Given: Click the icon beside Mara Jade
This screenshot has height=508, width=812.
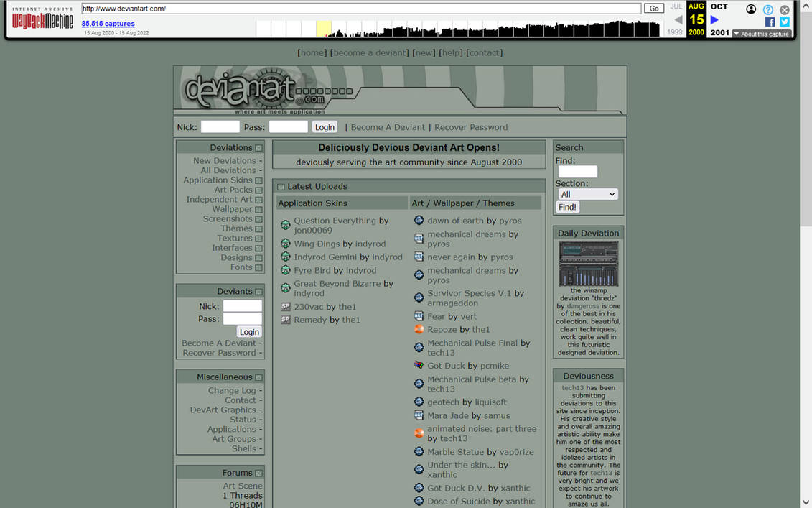Looking at the screenshot, I should (x=419, y=415).
